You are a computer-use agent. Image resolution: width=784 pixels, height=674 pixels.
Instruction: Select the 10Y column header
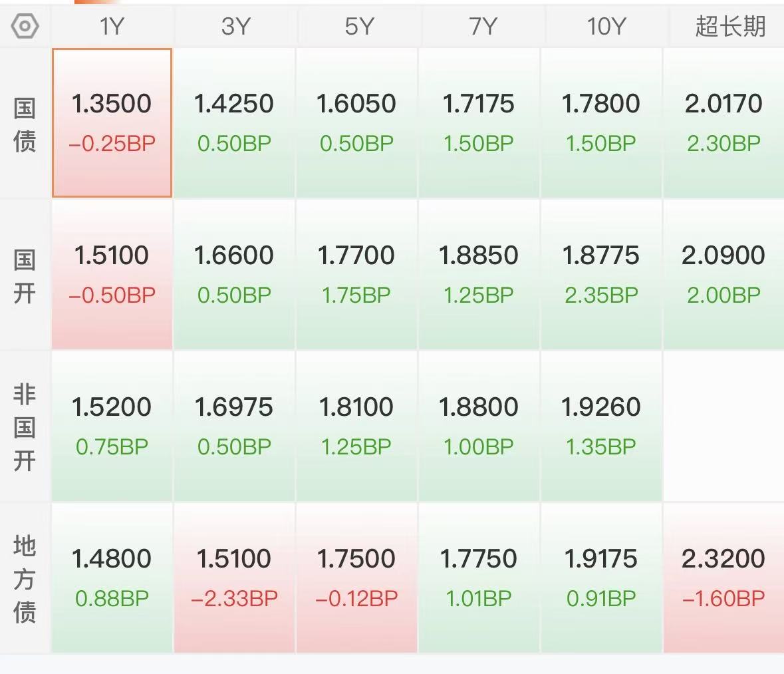point(606,26)
